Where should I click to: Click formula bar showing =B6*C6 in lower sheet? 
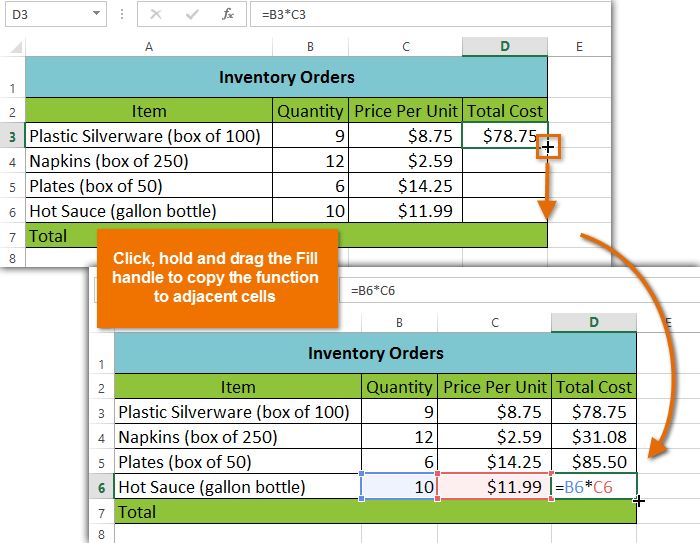click(518, 291)
